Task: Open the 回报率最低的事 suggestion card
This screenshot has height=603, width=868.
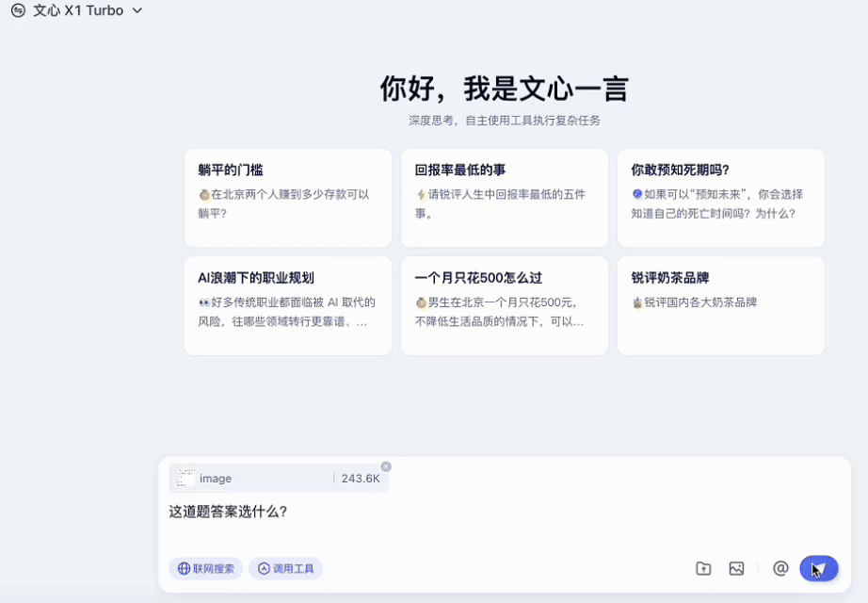Action: click(x=505, y=198)
